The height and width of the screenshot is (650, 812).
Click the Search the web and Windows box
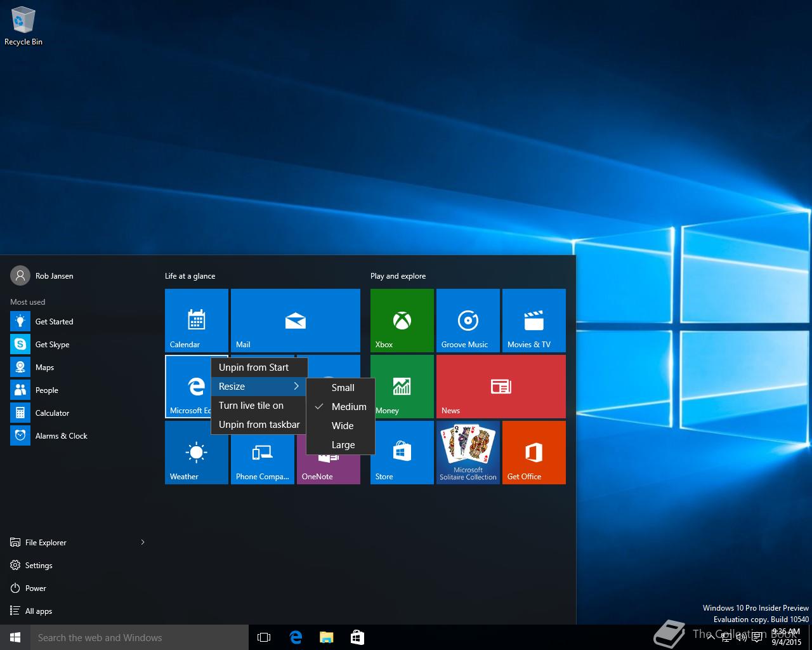coord(140,637)
